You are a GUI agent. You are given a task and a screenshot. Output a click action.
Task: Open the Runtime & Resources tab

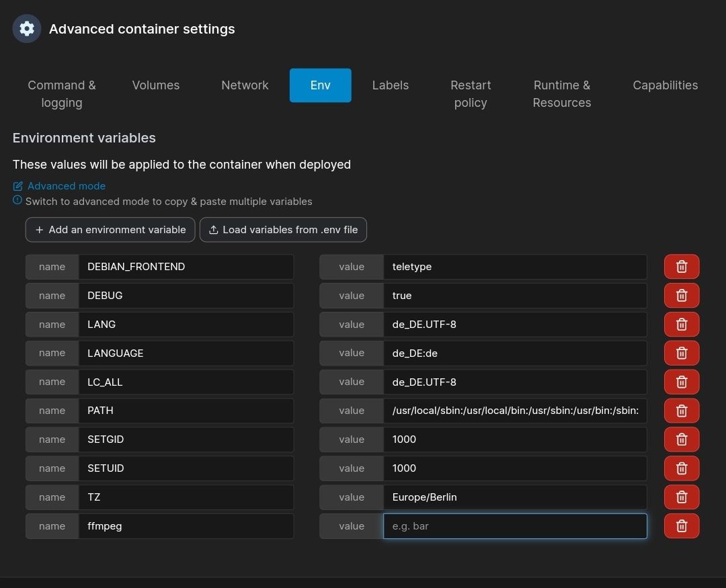point(561,94)
